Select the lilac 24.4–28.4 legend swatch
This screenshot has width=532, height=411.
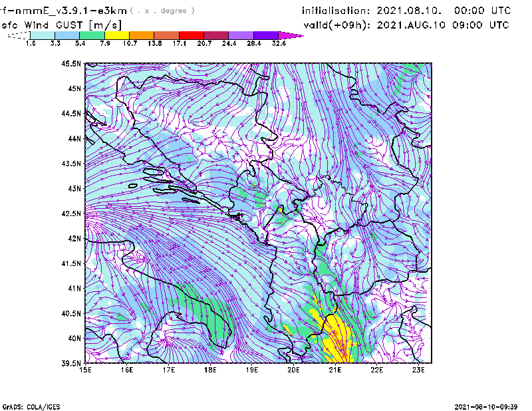coord(241,35)
